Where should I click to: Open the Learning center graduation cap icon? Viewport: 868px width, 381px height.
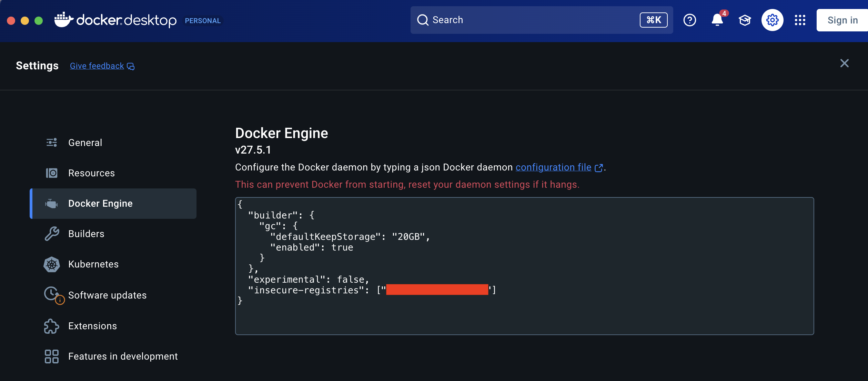pos(745,20)
